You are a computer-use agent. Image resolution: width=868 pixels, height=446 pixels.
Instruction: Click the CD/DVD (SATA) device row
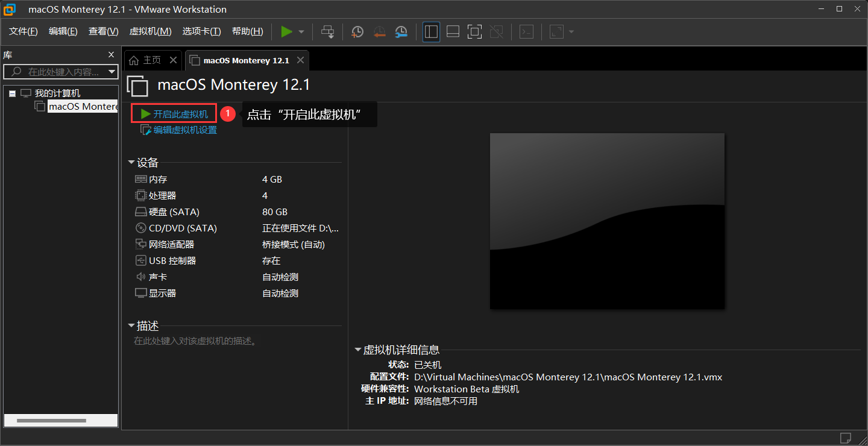tap(237, 228)
